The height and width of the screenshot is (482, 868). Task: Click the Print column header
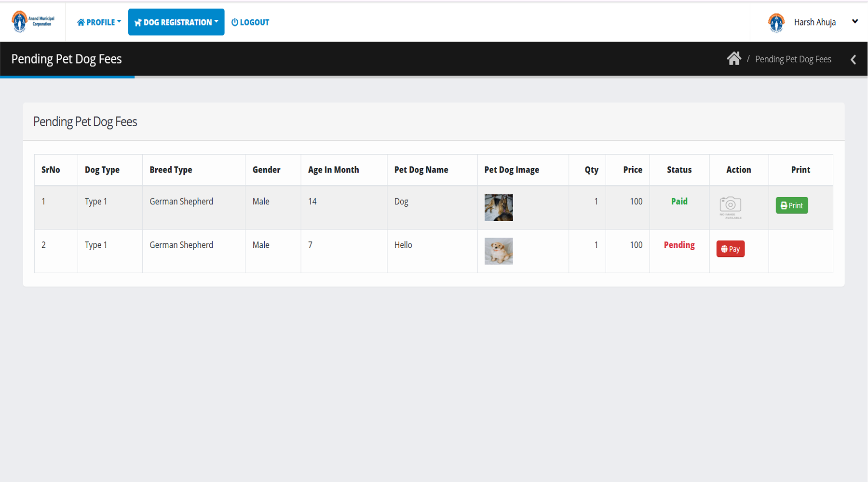[x=800, y=170]
